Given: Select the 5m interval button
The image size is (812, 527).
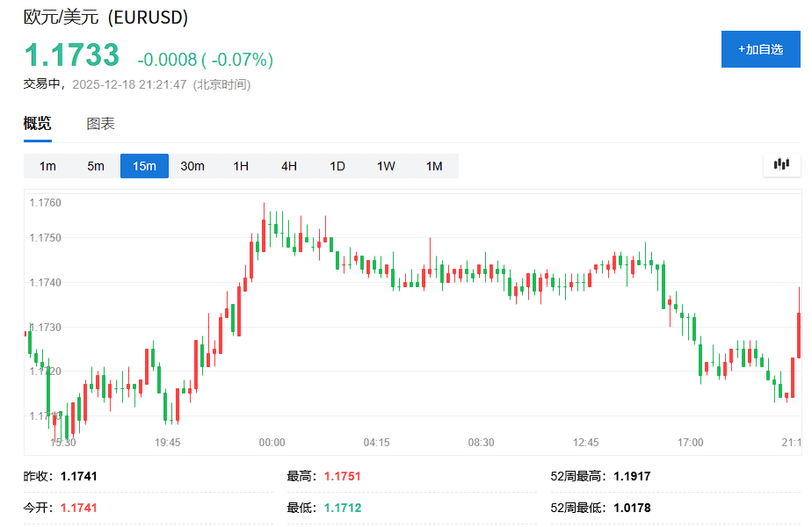Looking at the screenshot, I should click(96, 166).
